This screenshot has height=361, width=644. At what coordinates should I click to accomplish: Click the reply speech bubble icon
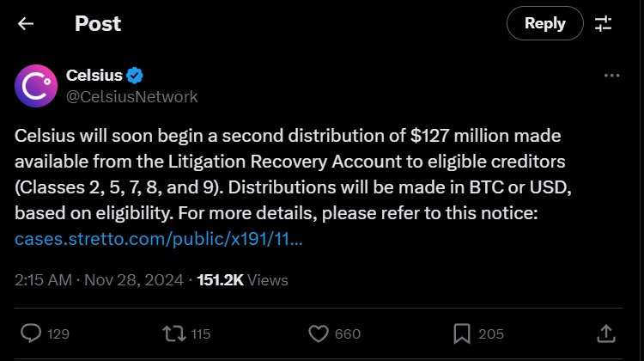tap(31, 333)
